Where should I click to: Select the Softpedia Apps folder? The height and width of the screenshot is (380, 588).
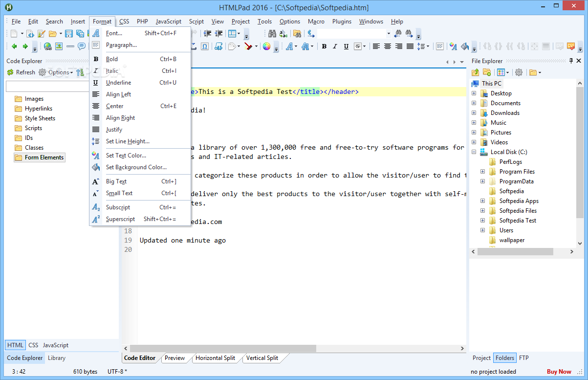tap(518, 201)
